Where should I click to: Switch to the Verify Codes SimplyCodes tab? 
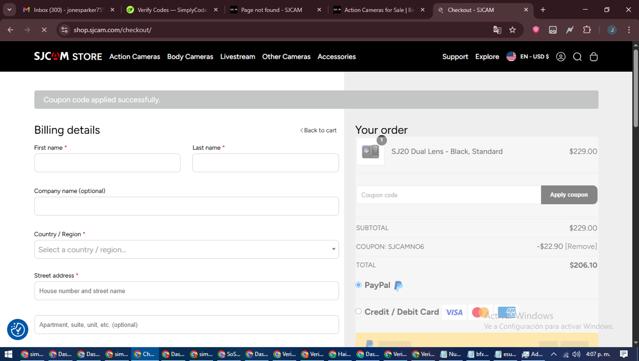pos(171,10)
